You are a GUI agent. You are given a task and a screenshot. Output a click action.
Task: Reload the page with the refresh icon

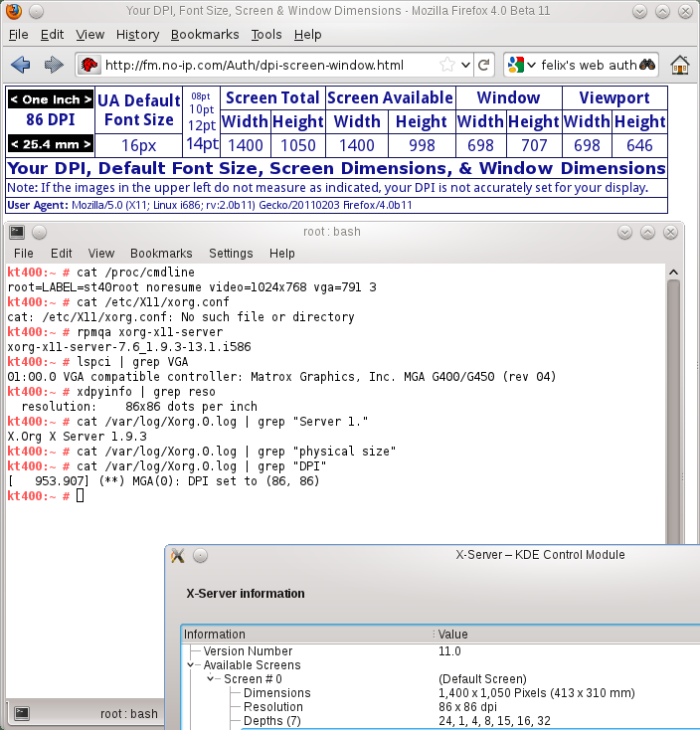(483, 65)
